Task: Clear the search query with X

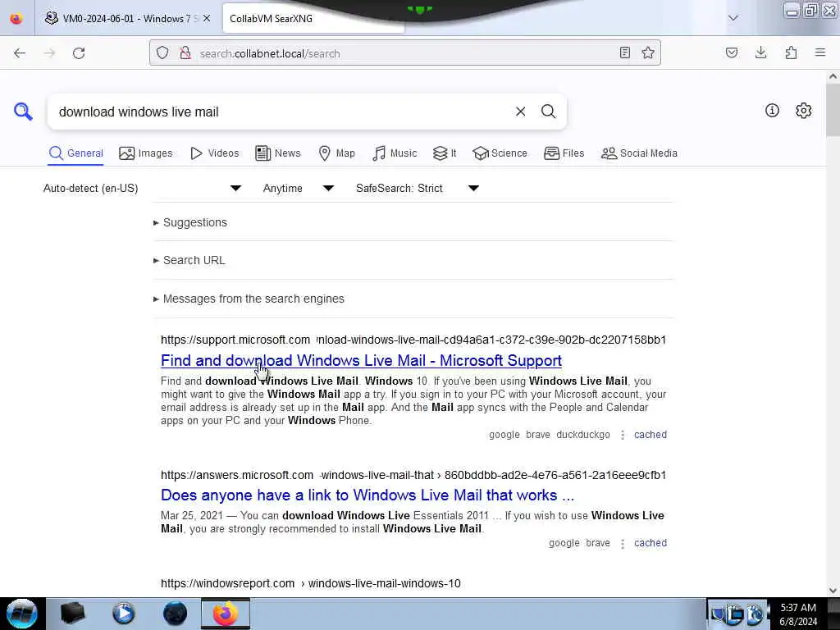Action: [x=520, y=112]
